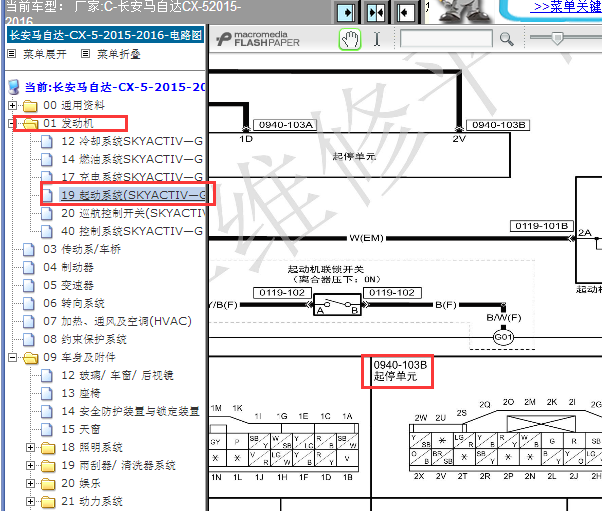Screen dimensions: 602x511
Task: Click the expand-right panel arrow button
Action: pos(346,12)
